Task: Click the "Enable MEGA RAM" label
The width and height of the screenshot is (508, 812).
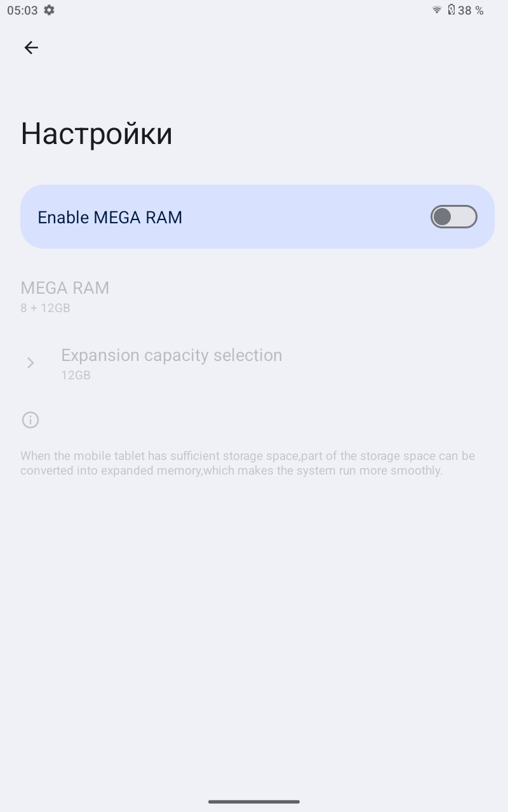Action: pyautogui.click(x=110, y=218)
